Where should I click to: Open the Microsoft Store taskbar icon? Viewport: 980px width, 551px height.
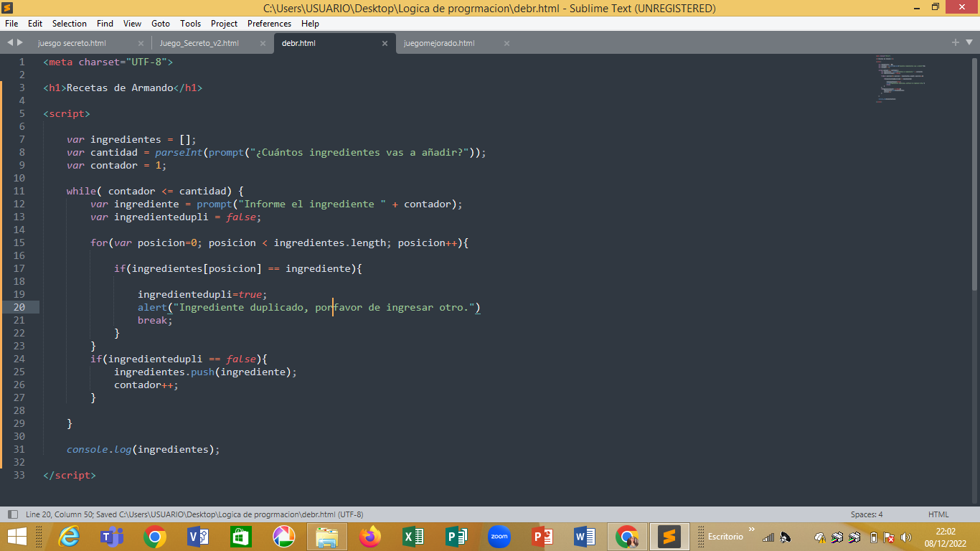pyautogui.click(x=241, y=537)
